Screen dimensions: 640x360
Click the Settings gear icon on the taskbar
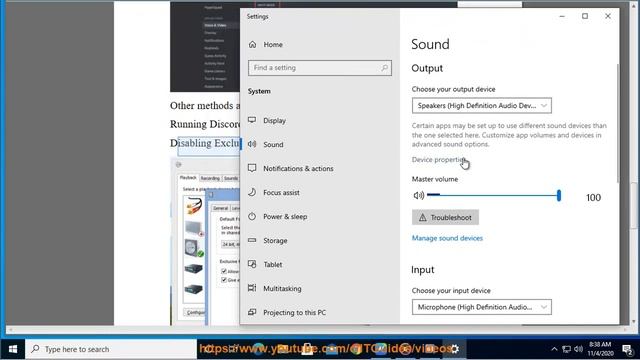(x=454, y=349)
